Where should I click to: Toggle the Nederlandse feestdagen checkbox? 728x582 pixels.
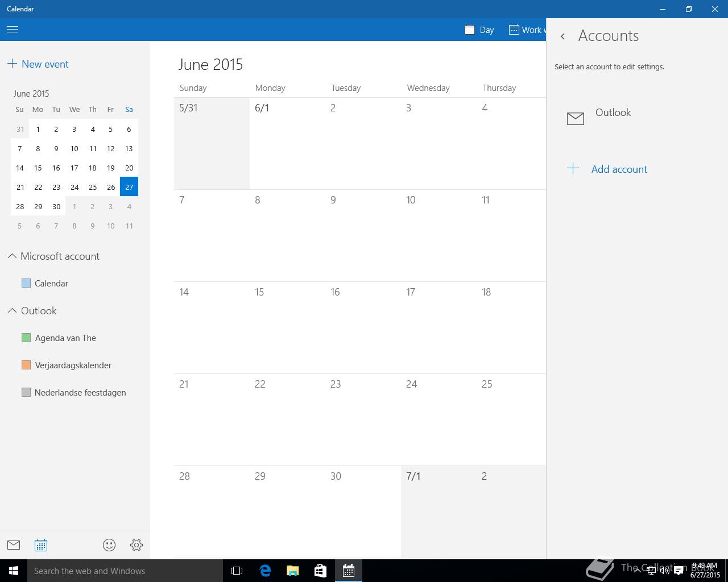26,392
